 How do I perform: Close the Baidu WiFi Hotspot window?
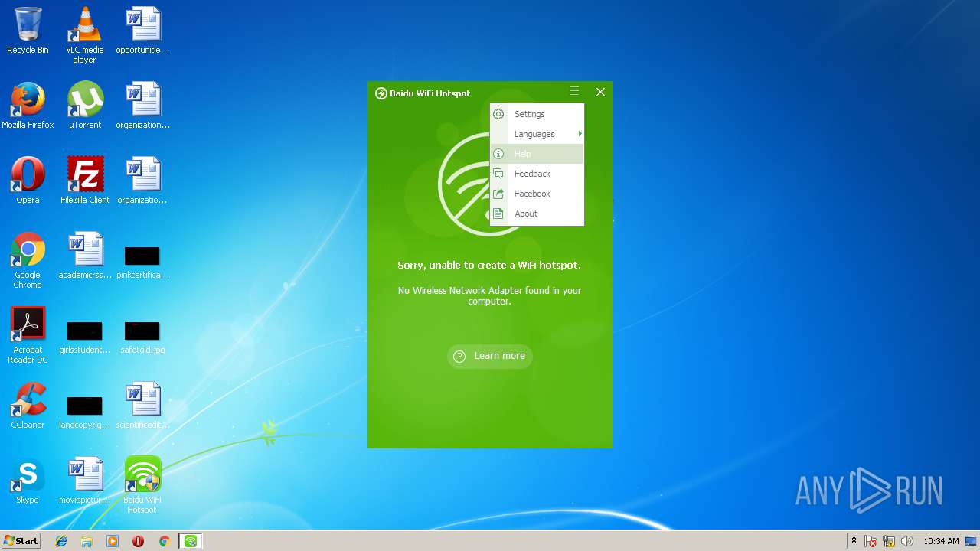pyautogui.click(x=600, y=92)
